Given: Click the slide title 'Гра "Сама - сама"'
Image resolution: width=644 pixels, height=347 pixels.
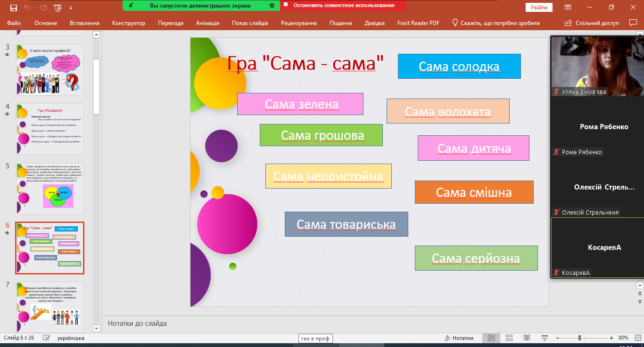Looking at the screenshot, I should click(305, 63).
